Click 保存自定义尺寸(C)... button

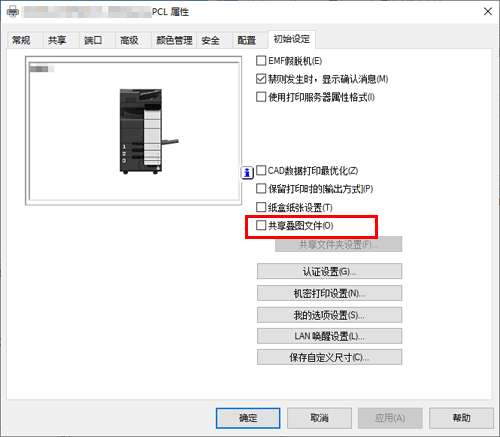[329, 357]
